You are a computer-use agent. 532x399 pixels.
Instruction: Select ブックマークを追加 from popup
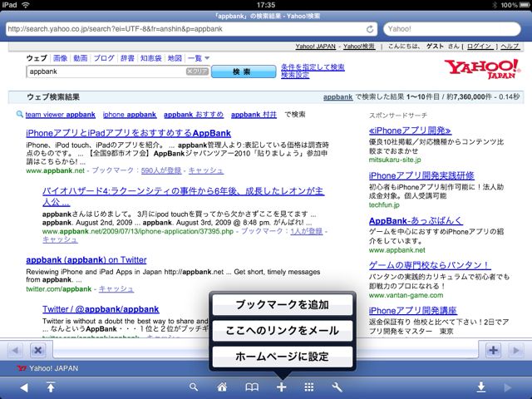point(283,304)
